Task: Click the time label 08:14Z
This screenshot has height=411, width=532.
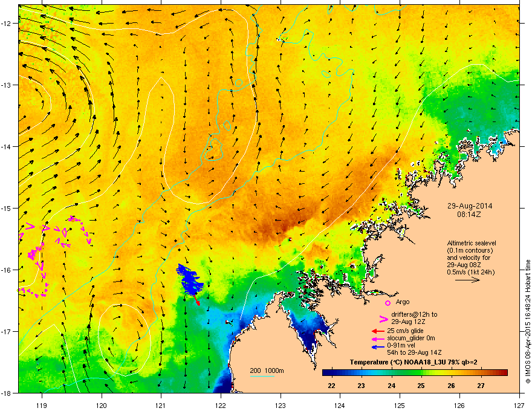Action: [x=469, y=215]
